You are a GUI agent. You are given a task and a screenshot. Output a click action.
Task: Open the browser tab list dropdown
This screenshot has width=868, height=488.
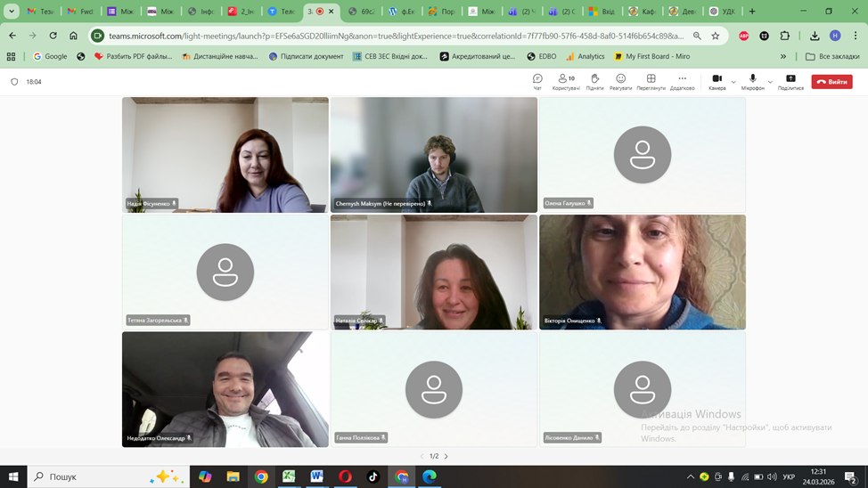[12, 12]
